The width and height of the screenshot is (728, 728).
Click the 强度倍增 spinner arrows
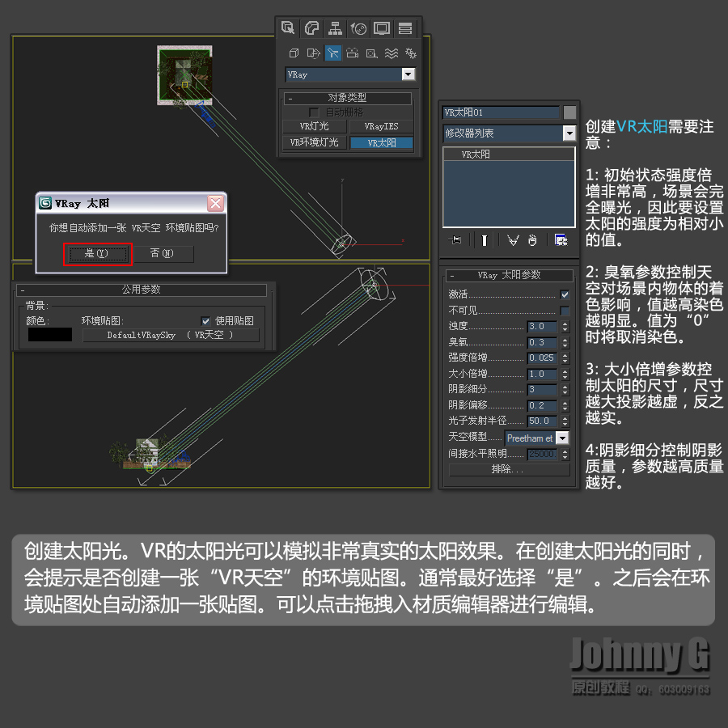(x=565, y=358)
